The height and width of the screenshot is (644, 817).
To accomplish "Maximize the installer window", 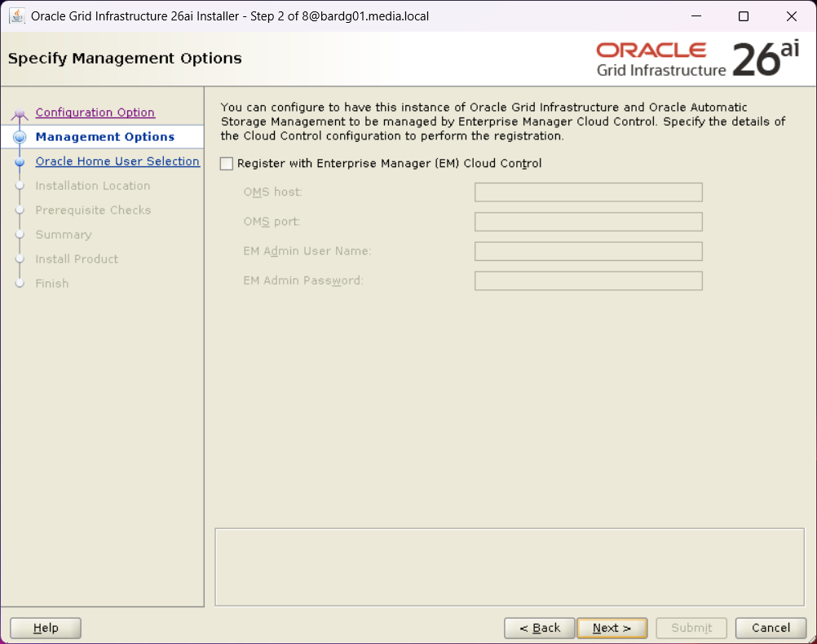I will [744, 16].
